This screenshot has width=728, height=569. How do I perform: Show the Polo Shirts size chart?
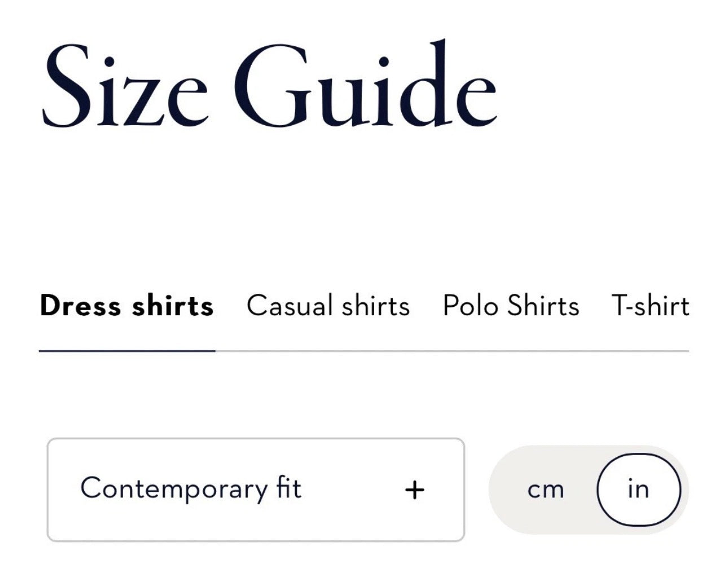tap(511, 306)
